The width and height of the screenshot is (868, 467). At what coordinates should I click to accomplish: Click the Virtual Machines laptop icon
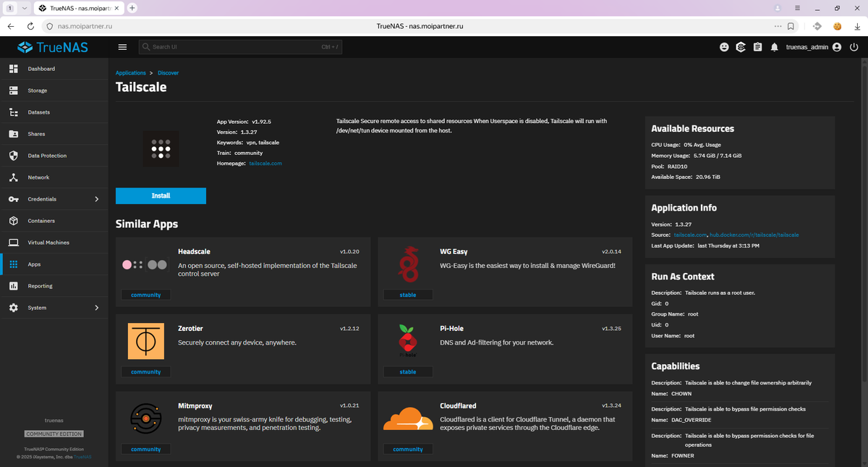13,243
